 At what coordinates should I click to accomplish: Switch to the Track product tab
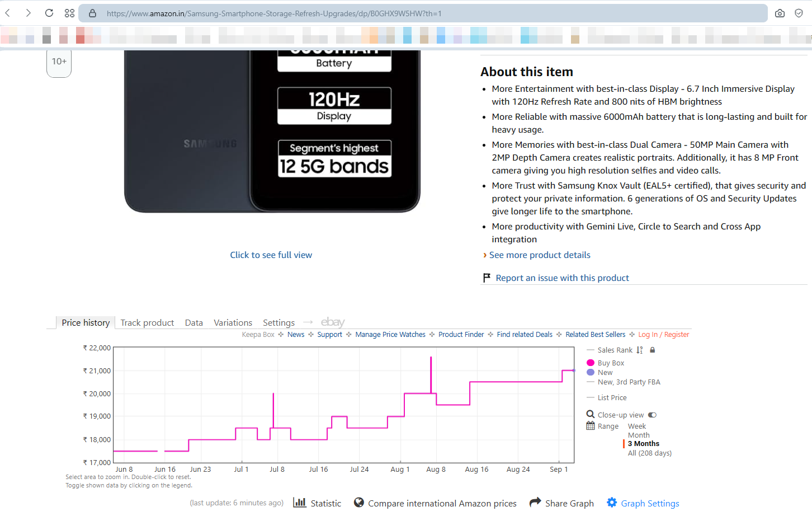point(147,322)
